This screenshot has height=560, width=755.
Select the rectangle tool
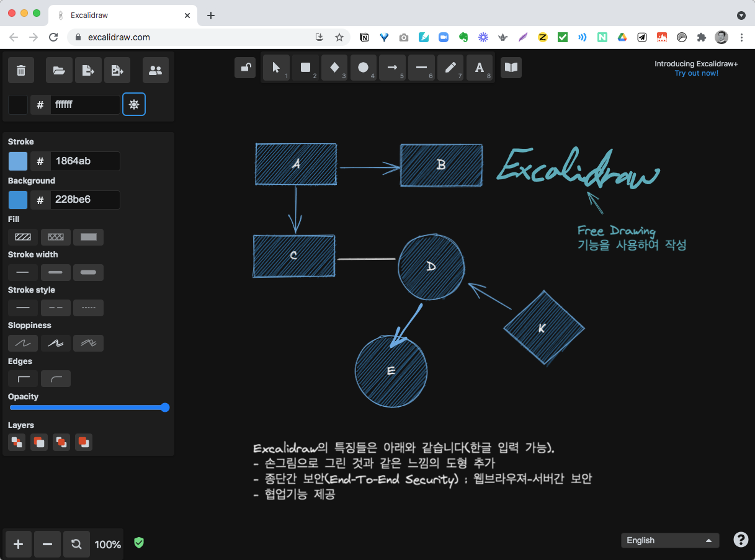(x=305, y=68)
